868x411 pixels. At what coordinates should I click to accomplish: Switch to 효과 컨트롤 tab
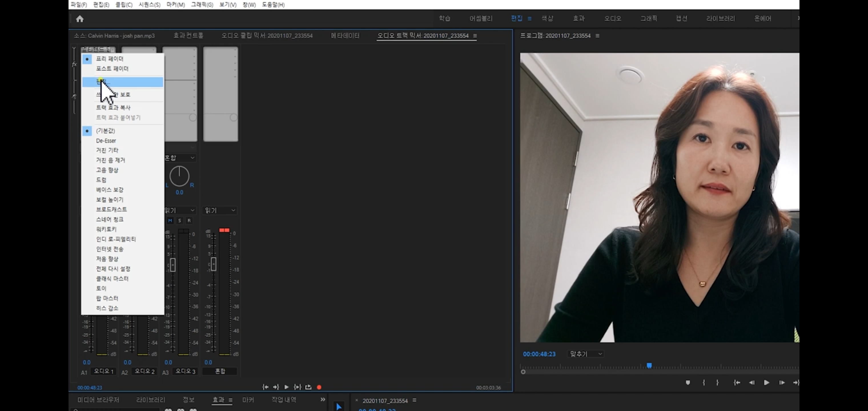[x=188, y=36]
